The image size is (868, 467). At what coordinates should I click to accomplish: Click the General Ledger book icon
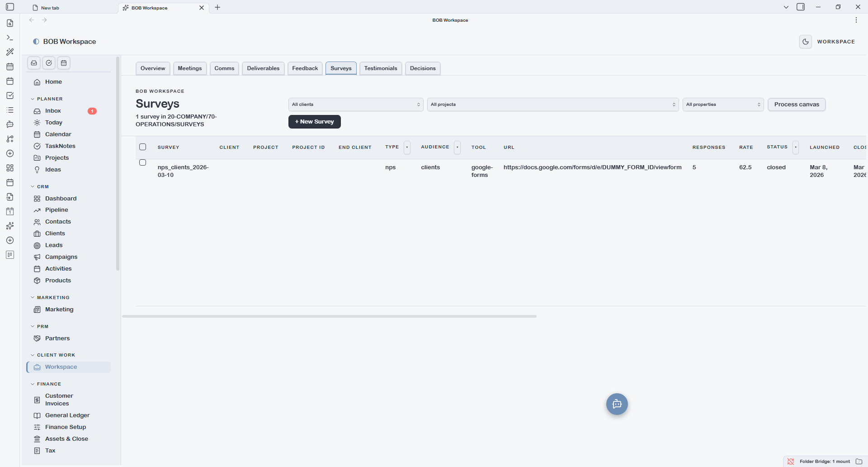click(37, 415)
